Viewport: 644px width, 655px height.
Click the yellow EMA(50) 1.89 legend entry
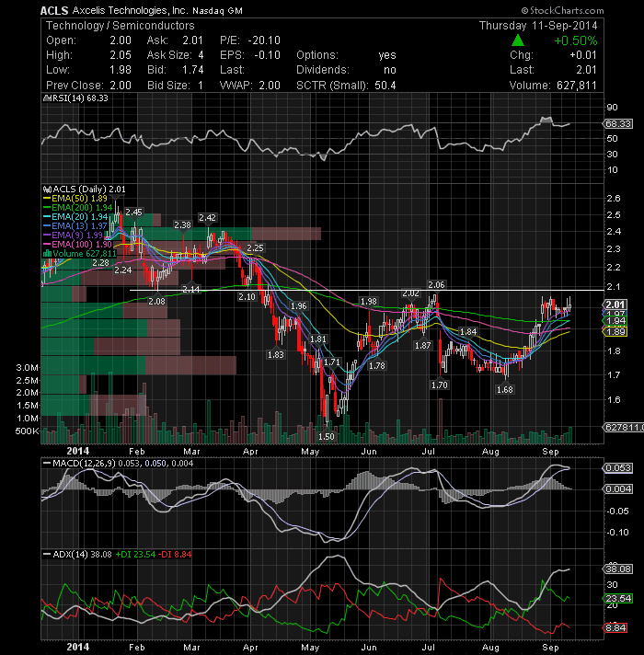click(x=75, y=199)
